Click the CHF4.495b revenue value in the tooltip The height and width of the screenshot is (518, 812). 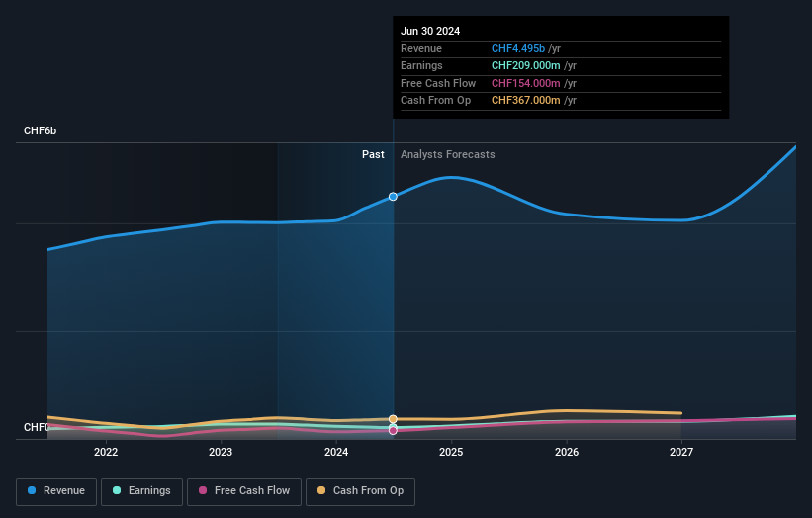(518, 48)
